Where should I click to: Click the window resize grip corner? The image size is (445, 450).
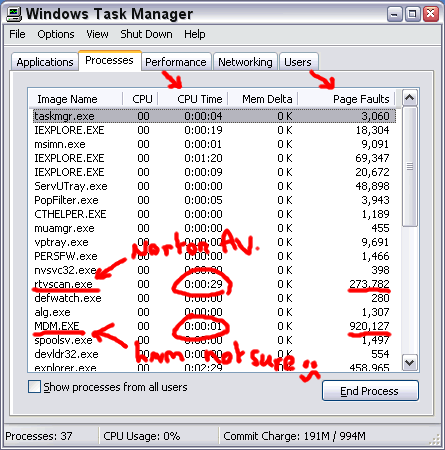(435, 440)
